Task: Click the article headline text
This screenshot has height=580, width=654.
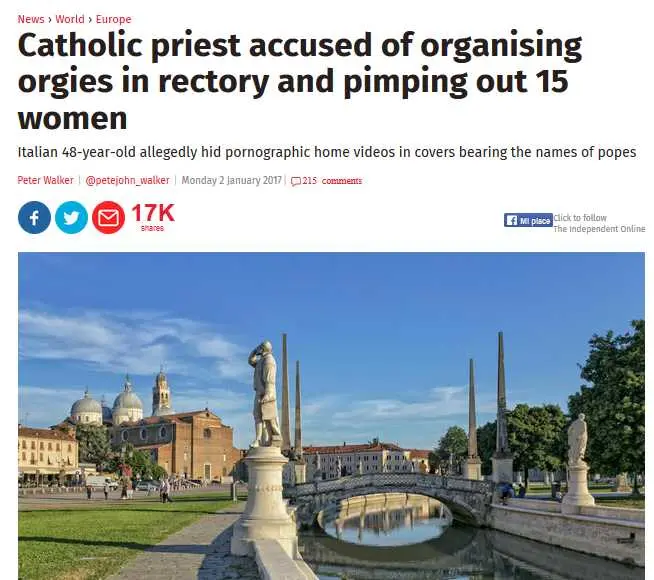Action: [x=300, y=81]
